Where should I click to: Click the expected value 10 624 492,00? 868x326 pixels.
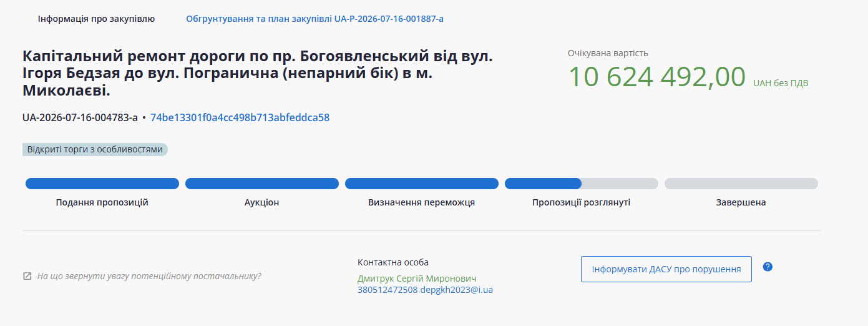coord(657,77)
